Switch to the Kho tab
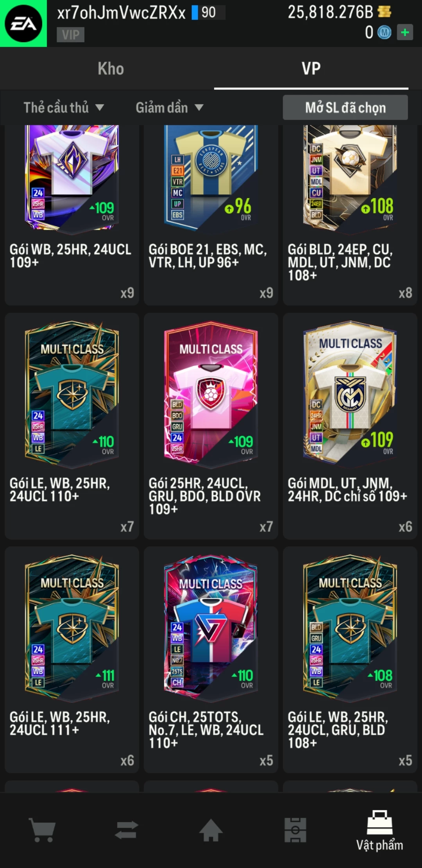Viewport: 422px width, 868px height. tap(111, 69)
